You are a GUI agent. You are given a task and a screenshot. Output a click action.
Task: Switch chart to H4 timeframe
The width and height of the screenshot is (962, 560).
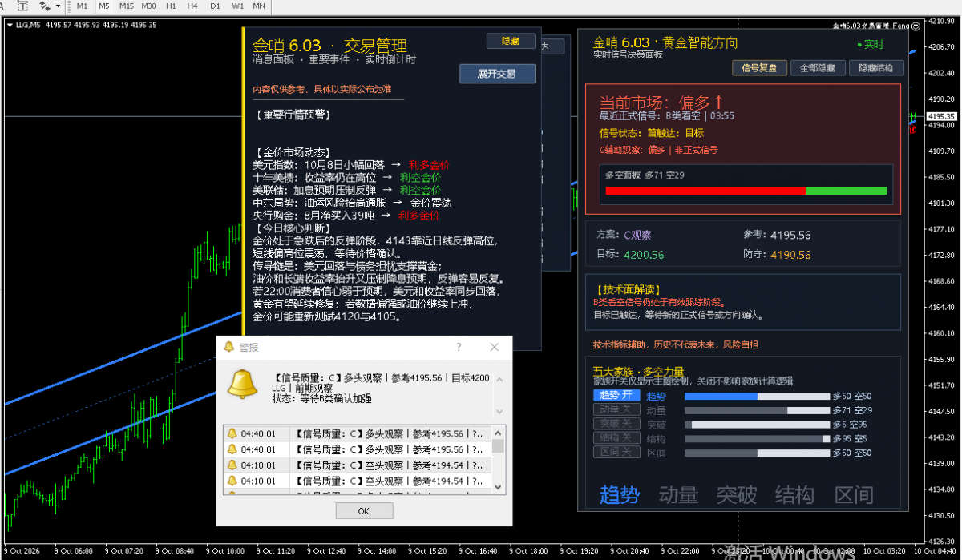pos(192,6)
